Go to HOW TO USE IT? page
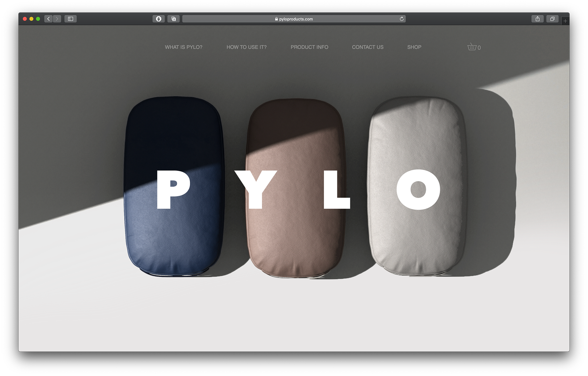This screenshot has width=588, height=376. coord(247,47)
